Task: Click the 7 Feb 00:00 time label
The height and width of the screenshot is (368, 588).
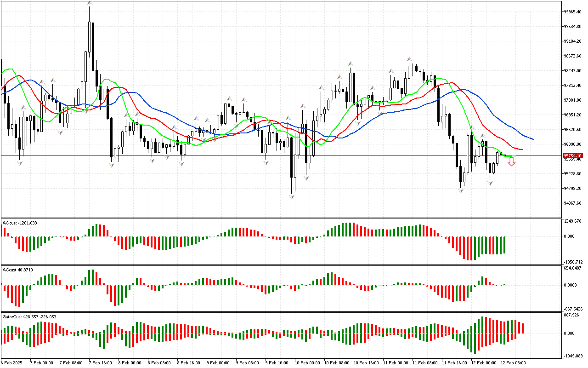Action: [x=41, y=363]
